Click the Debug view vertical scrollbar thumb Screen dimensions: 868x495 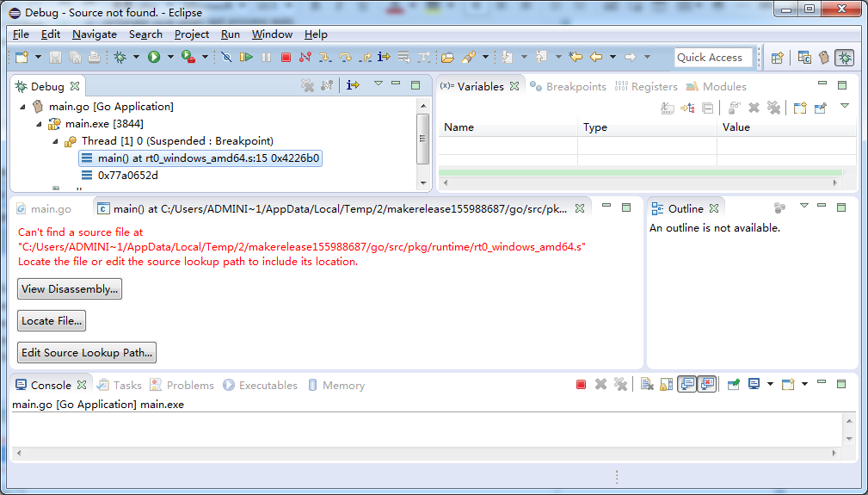[x=423, y=139]
